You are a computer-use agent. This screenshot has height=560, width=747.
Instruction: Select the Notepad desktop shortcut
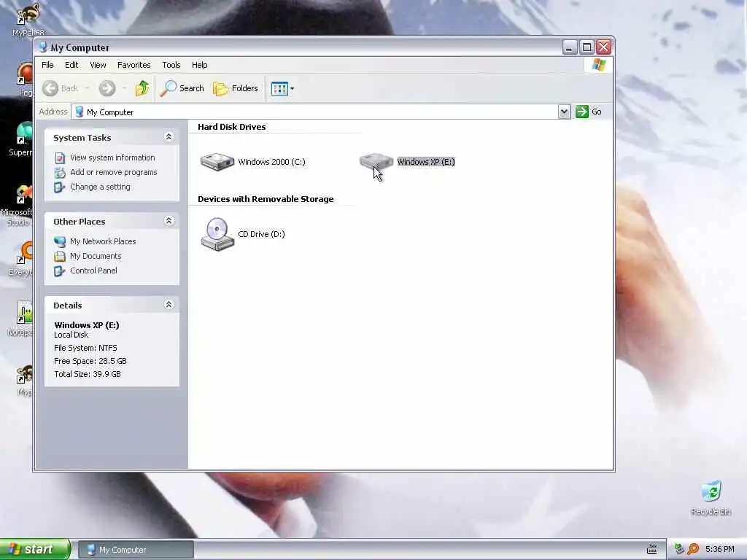(20, 318)
